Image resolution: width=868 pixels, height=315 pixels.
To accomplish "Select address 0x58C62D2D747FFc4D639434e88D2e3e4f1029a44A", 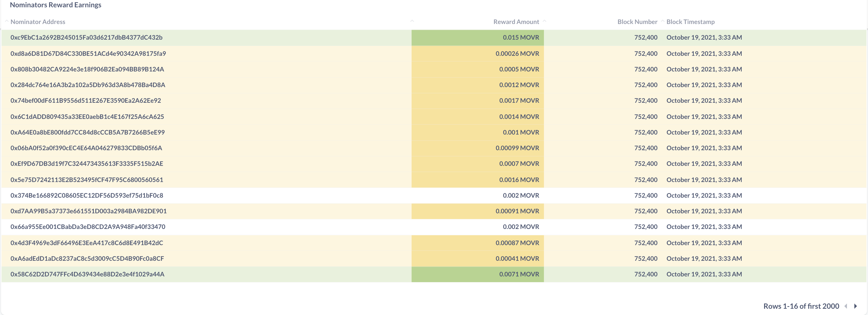I will 87,274.
